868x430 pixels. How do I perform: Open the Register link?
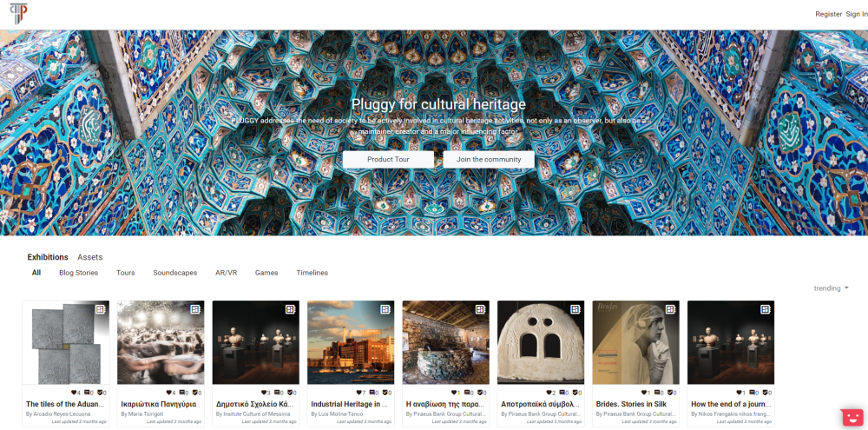click(x=829, y=15)
